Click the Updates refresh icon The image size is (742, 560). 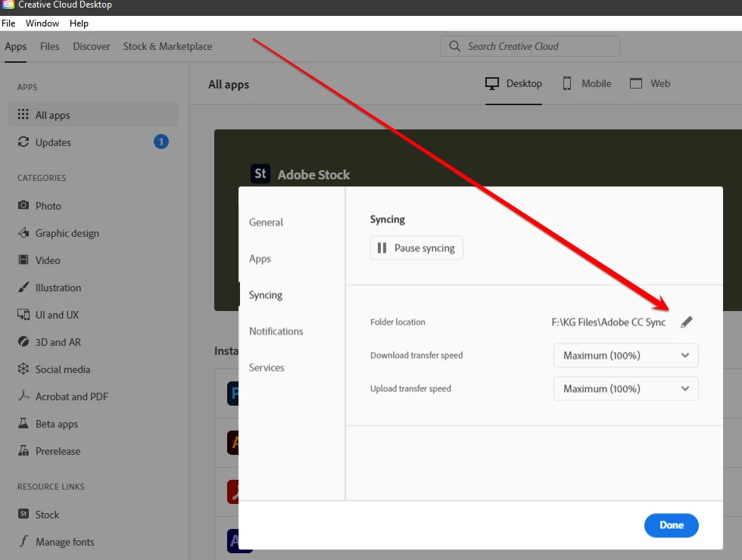[23, 142]
